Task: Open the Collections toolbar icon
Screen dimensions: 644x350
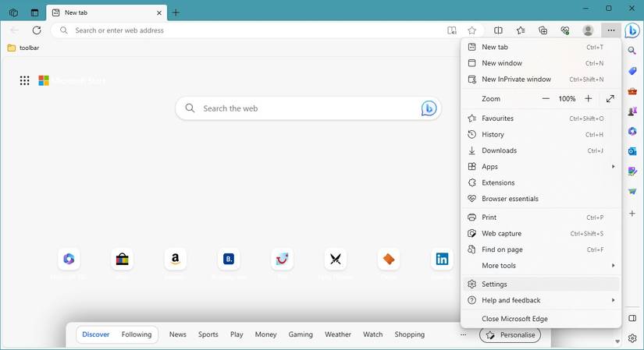Action: click(x=543, y=30)
